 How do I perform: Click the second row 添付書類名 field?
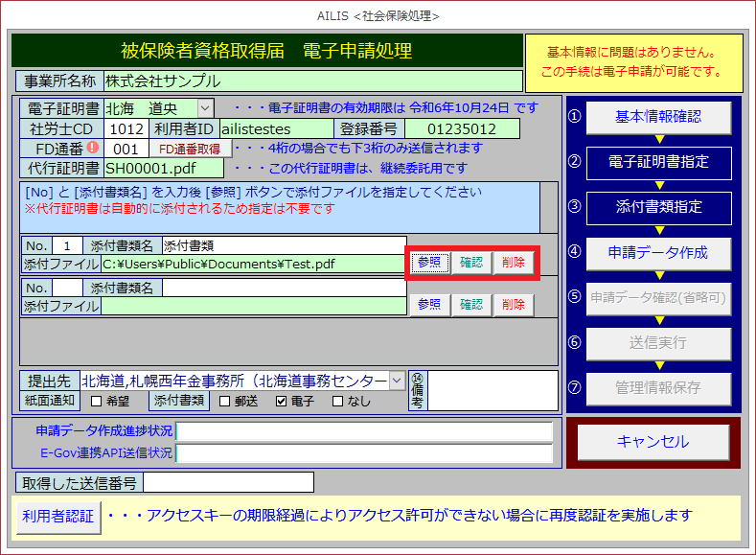284,288
